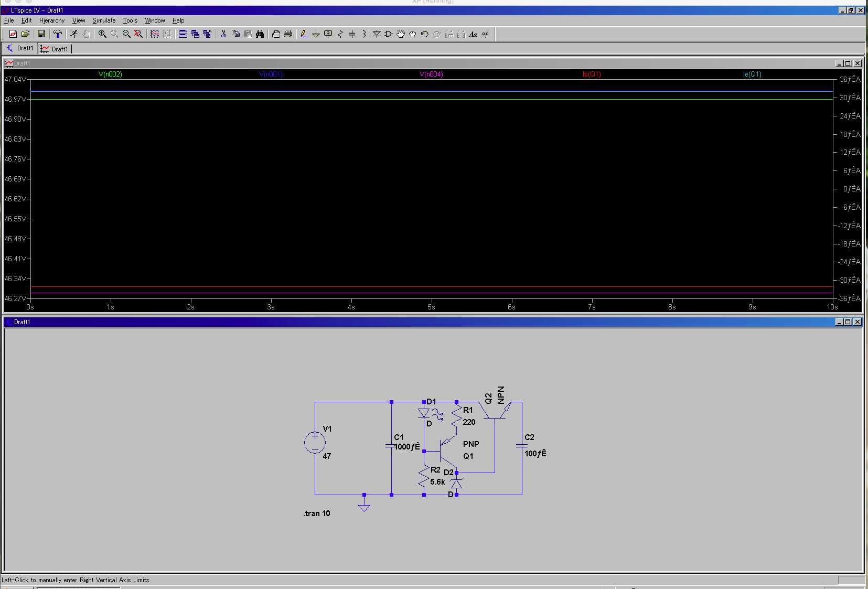This screenshot has height=589, width=868.
Task: Run the simulation with running-man icon
Action: [74, 34]
